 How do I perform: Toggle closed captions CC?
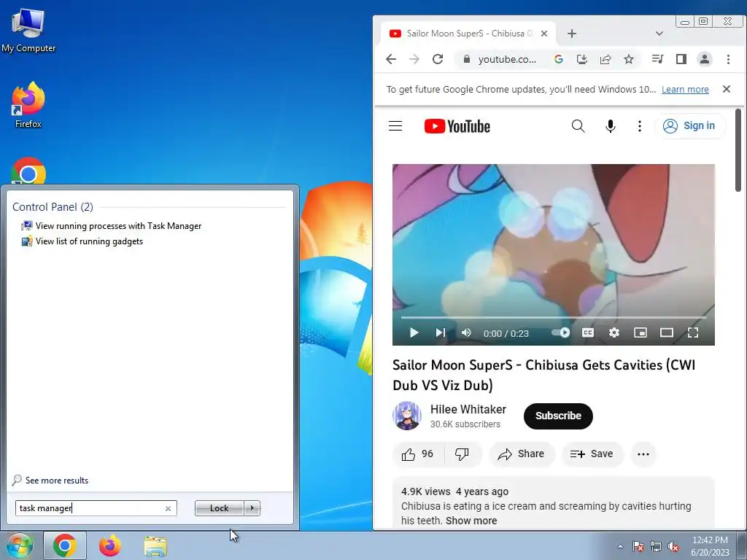coord(588,332)
